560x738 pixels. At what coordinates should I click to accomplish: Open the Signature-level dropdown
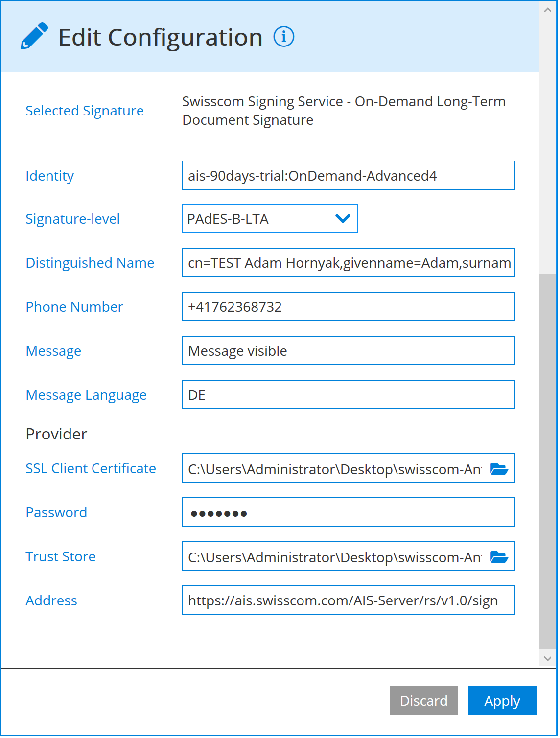(270, 218)
